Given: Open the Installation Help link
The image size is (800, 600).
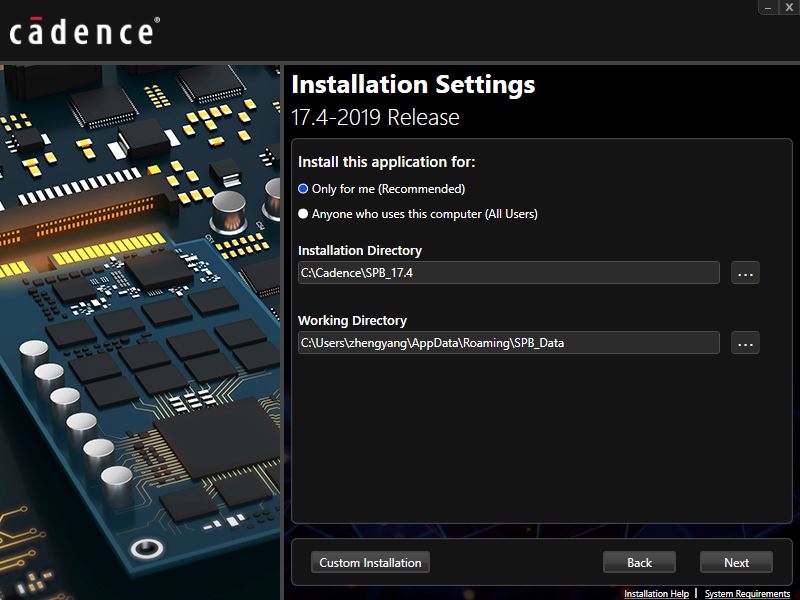Looking at the screenshot, I should 656,594.
